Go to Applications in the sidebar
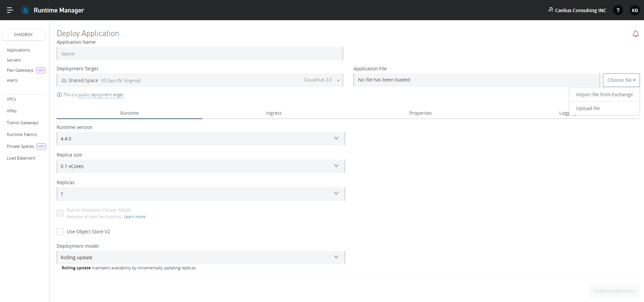Image resolution: width=644 pixels, height=302 pixels. coord(18,50)
